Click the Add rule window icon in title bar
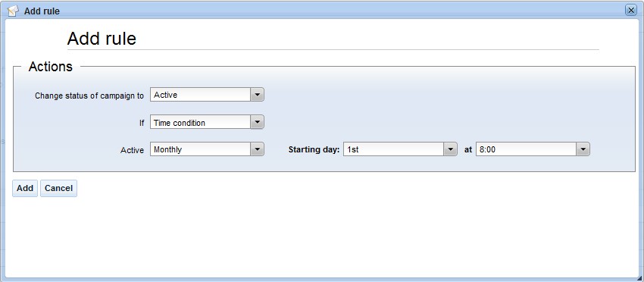This screenshot has width=644, height=282. pos(14,11)
